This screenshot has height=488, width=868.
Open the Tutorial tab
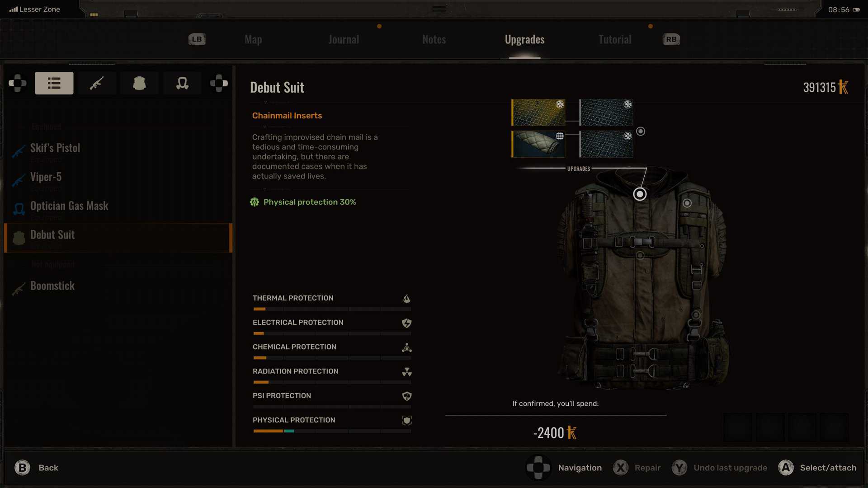[x=615, y=40]
